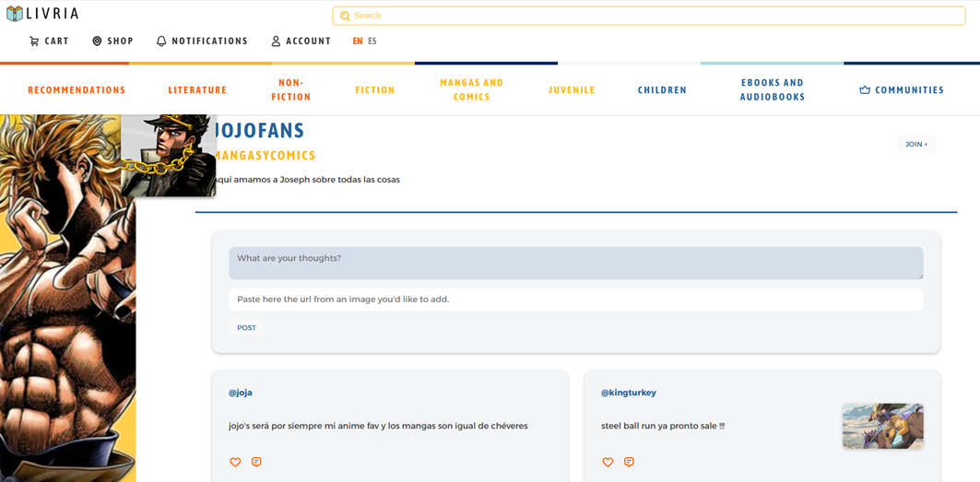Open the Juvenile category
Image resolution: width=980 pixels, height=482 pixels.
coord(572,90)
